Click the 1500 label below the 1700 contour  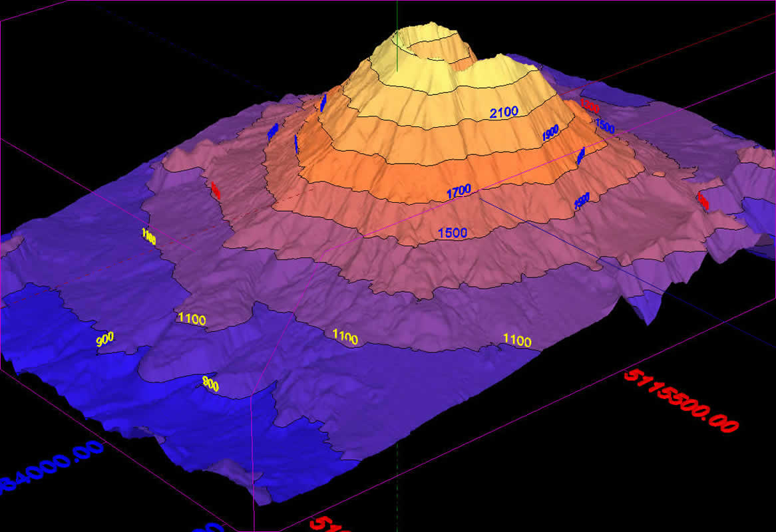pos(453,233)
